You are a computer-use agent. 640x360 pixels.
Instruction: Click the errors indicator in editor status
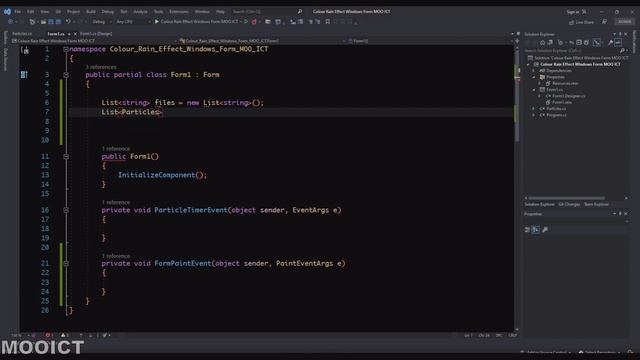pos(49,335)
